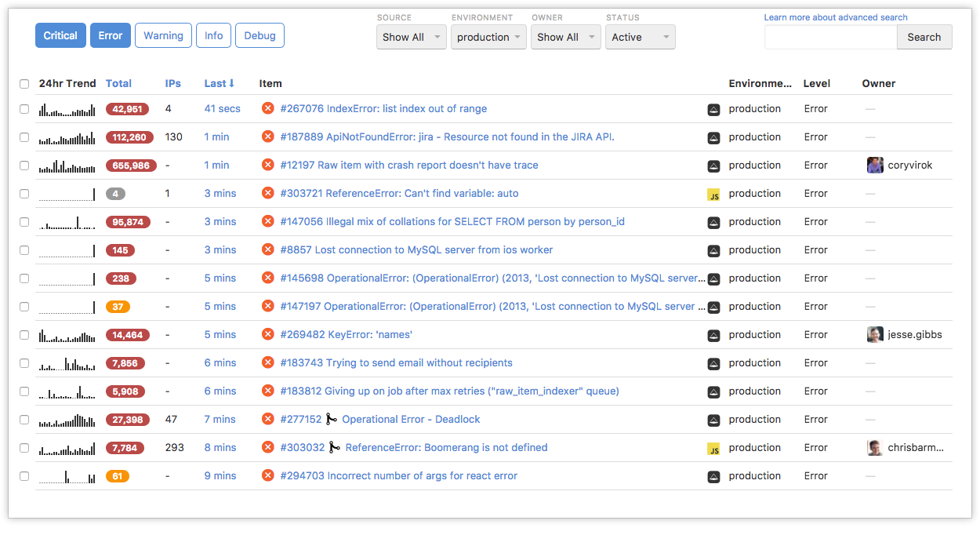Screen dimensions: 980x546
Task: Click error icon beside #183743 email item
Action: point(267,363)
